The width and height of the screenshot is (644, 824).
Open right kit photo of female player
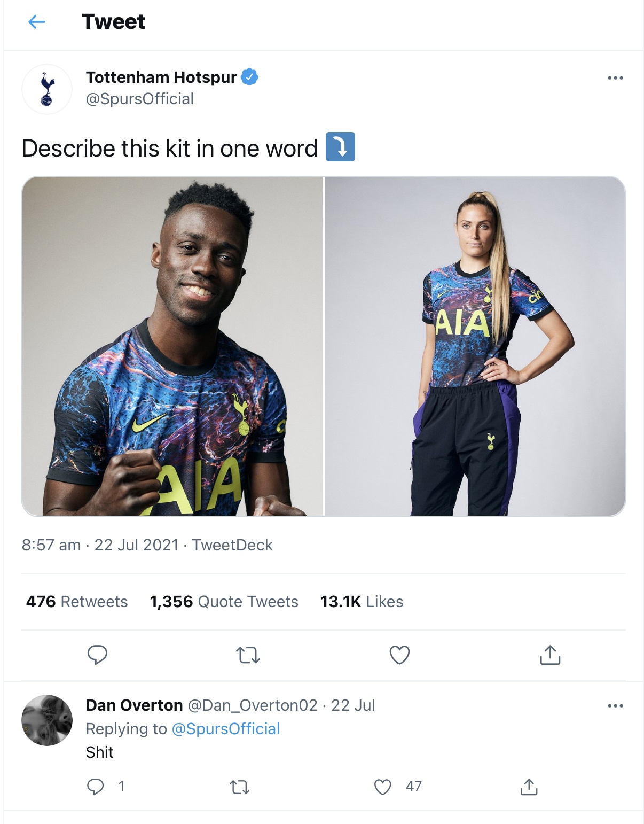[474, 346]
